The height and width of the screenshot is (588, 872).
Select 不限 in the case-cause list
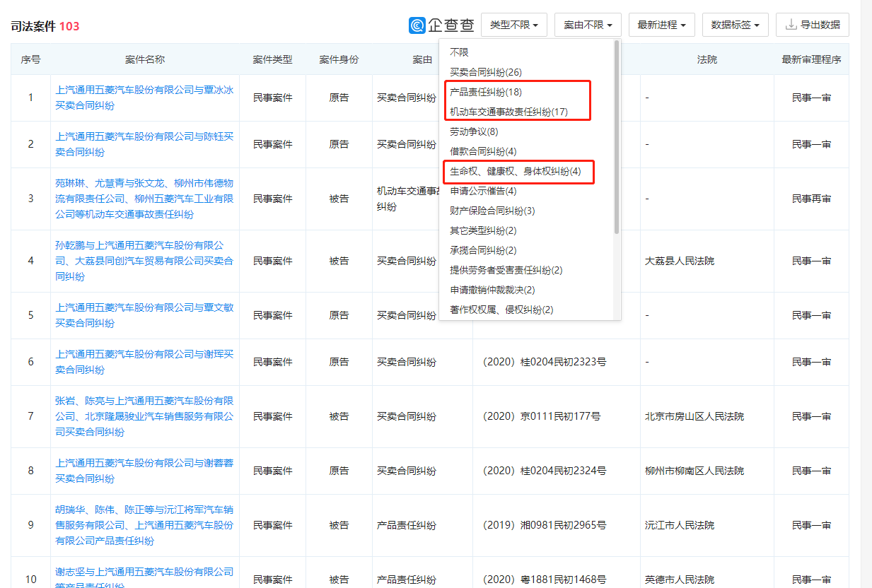click(x=459, y=52)
